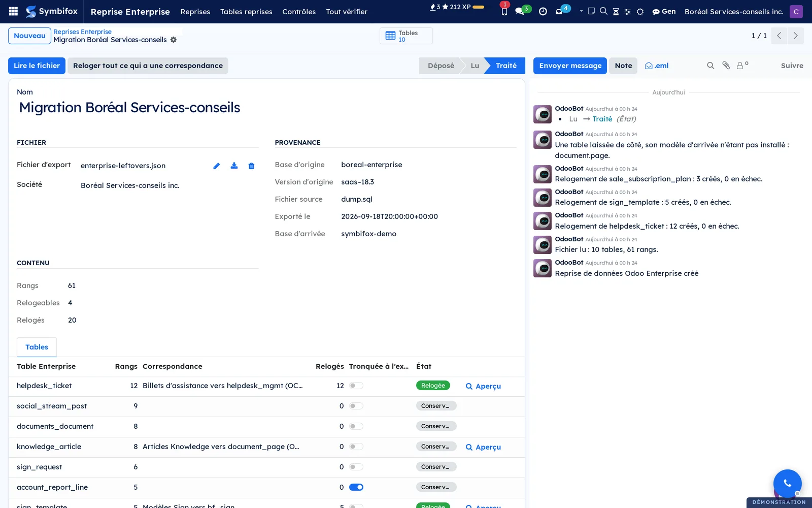
Task: Open Aperçu for helpdesk_ticket row
Action: pyautogui.click(x=483, y=386)
